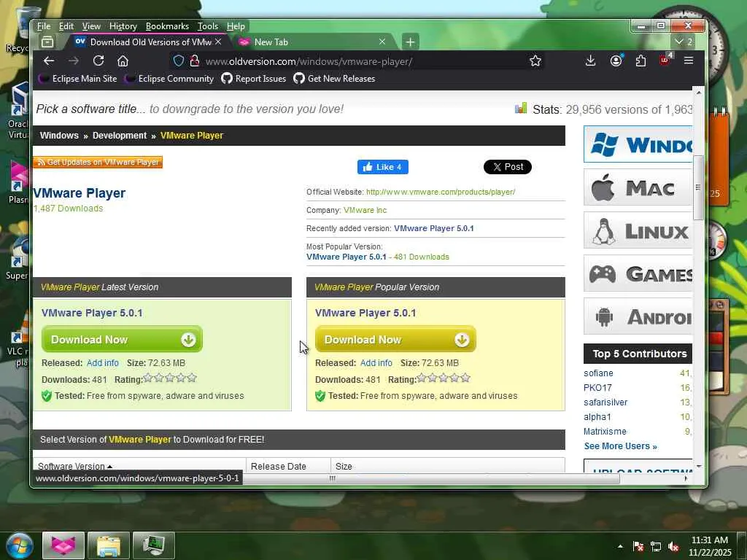Open the Edit menu
Viewport: 747px width, 560px height.
point(66,26)
